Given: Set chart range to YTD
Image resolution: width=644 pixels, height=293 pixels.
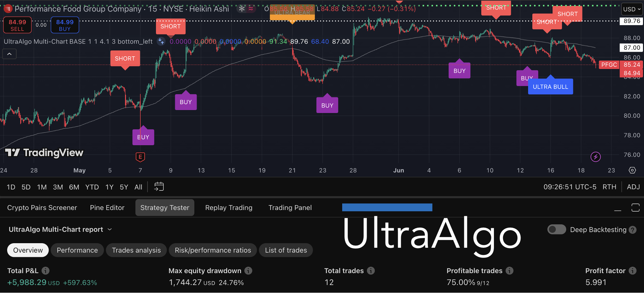Looking at the screenshot, I should pos(92,187).
